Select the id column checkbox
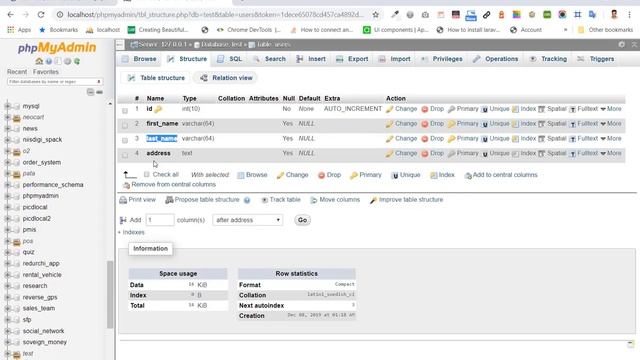Screen dimensions: 640x360 125,111
